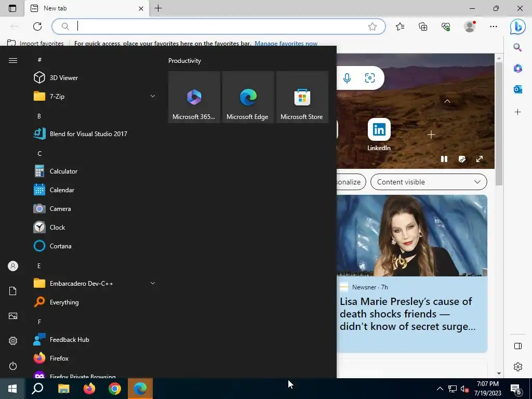The width and height of the screenshot is (532, 399).
Task: Refresh the Edge page
Action: 37,26
